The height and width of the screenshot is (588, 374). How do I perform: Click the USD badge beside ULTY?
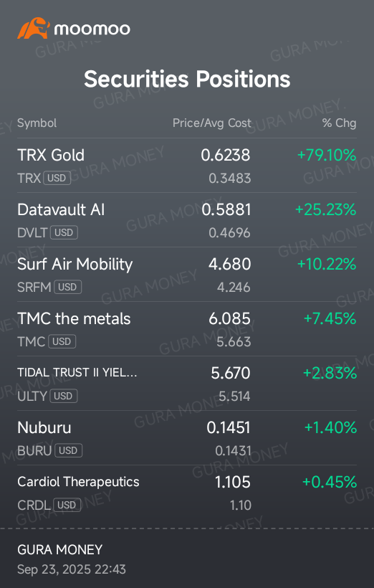coord(63,396)
